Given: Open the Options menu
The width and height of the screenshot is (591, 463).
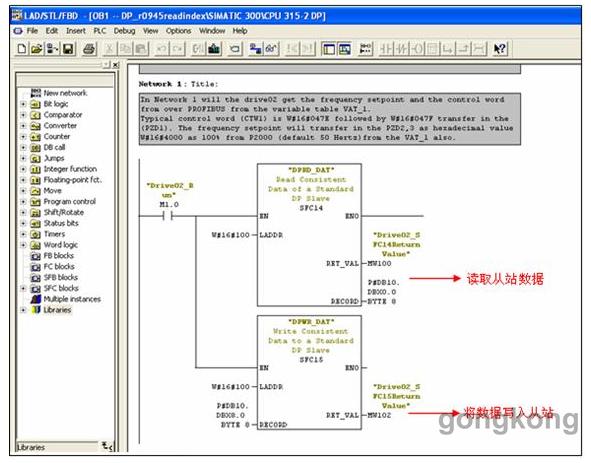Looking at the screenshot, I should tap(178, 31).
